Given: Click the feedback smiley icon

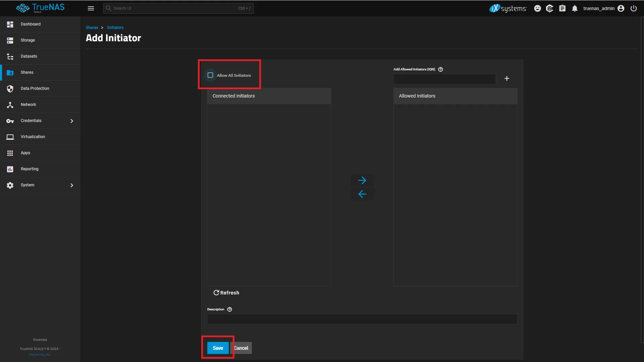Looking at the screenshot, I should 537,8.
